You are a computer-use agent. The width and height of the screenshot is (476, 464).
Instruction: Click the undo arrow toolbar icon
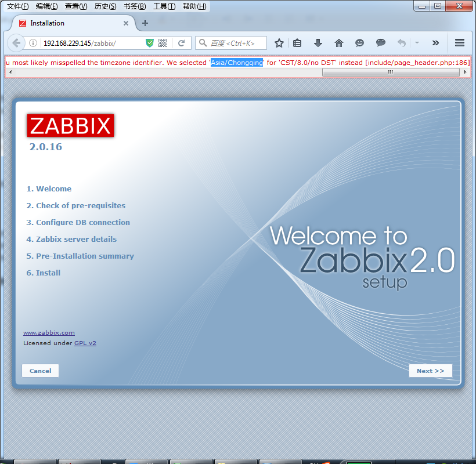click(401, 43)
